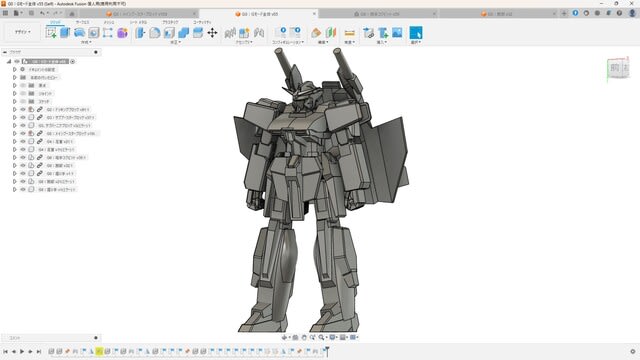
Task: Switch to the third document tab
Action: pos(378,14)
